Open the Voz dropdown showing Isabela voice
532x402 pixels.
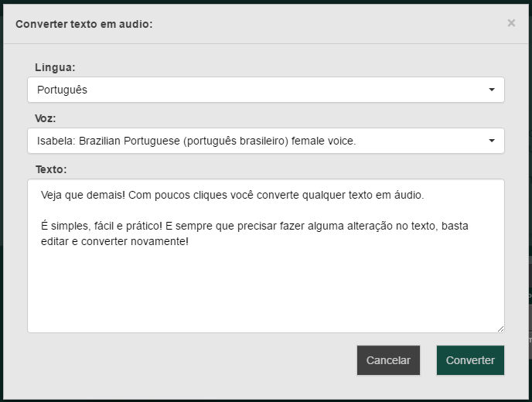266,141
